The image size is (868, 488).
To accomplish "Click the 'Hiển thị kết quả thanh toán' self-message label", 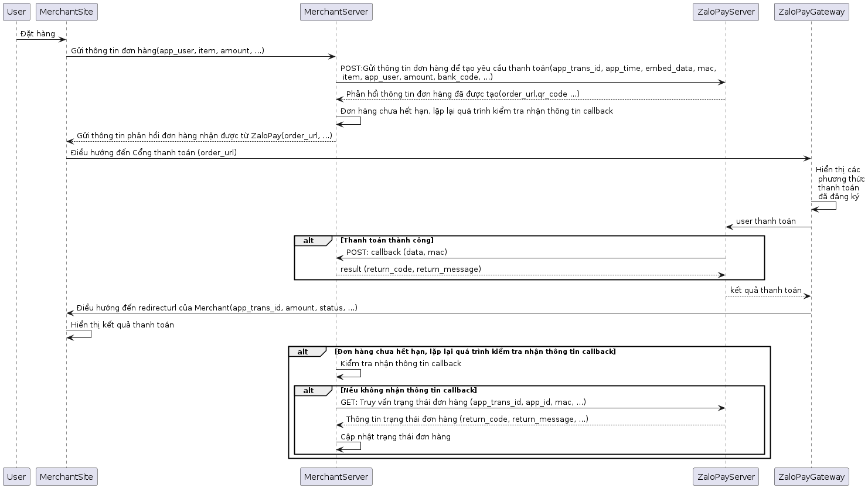I will coord(122,325).
